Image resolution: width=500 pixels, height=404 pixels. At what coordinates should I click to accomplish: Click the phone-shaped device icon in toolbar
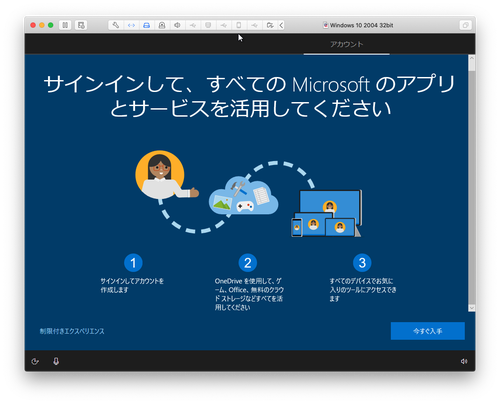[239, 25]
